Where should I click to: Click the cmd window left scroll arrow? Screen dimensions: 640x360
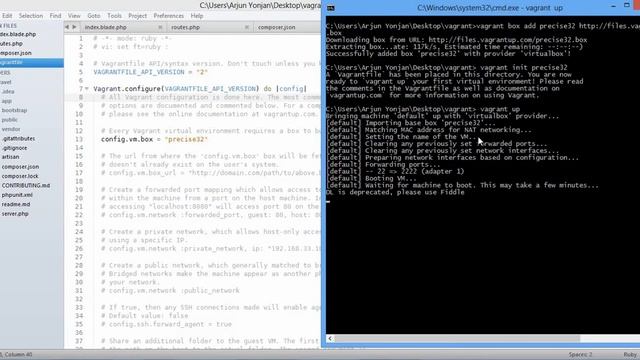pos(330,338)
